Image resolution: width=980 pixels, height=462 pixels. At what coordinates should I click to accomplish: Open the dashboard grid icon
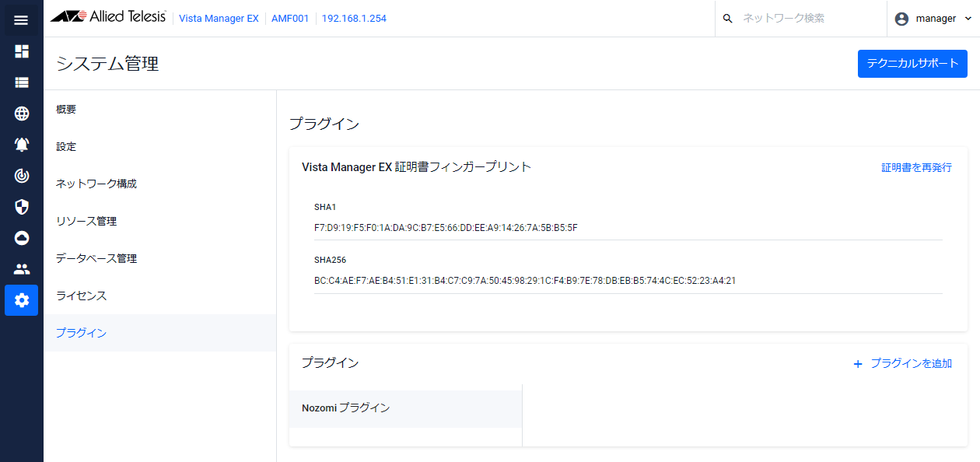pyautogui.click(x=22, y=51)
